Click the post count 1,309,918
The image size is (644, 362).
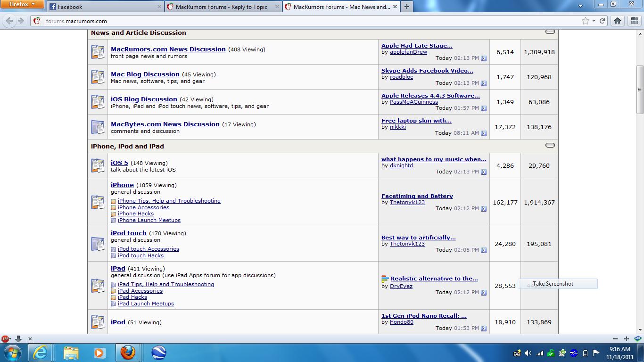click(x=539, y=52)
